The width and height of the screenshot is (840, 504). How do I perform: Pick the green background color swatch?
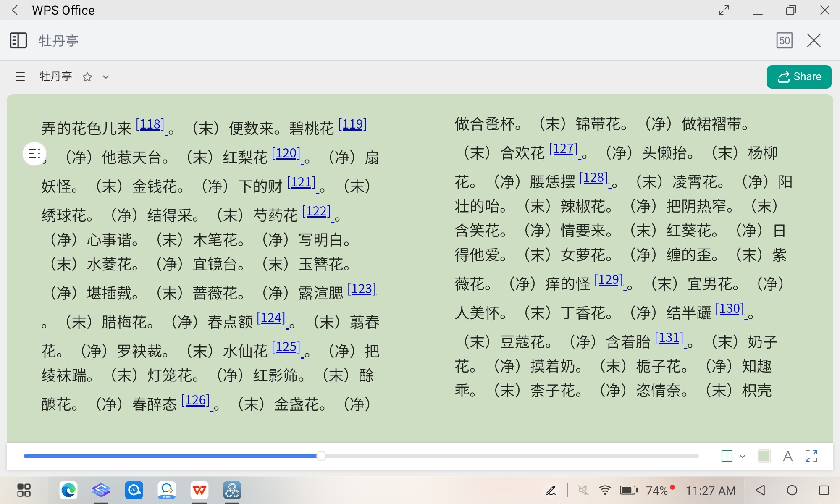764,456
